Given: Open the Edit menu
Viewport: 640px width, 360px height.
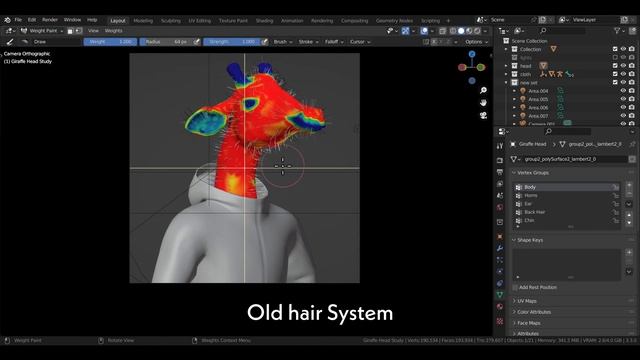Looking at the screenshot, I should pos(32,20).
